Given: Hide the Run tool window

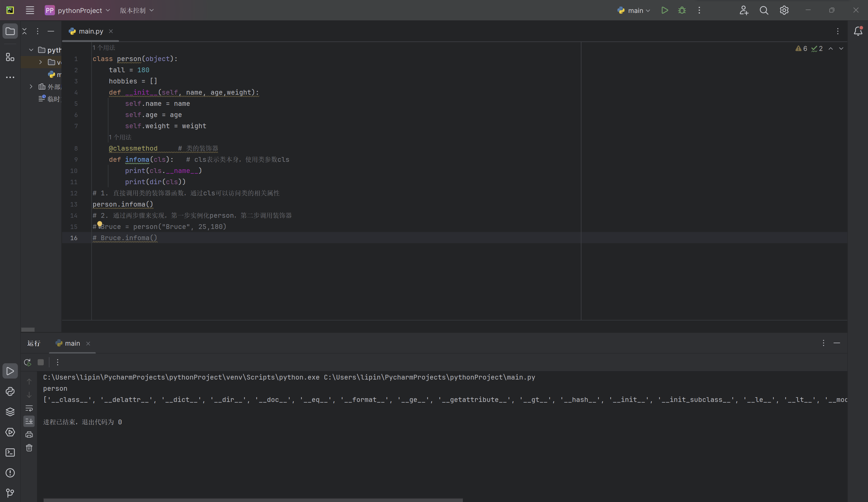Looking at the screenshot, I should click(837, 343).
